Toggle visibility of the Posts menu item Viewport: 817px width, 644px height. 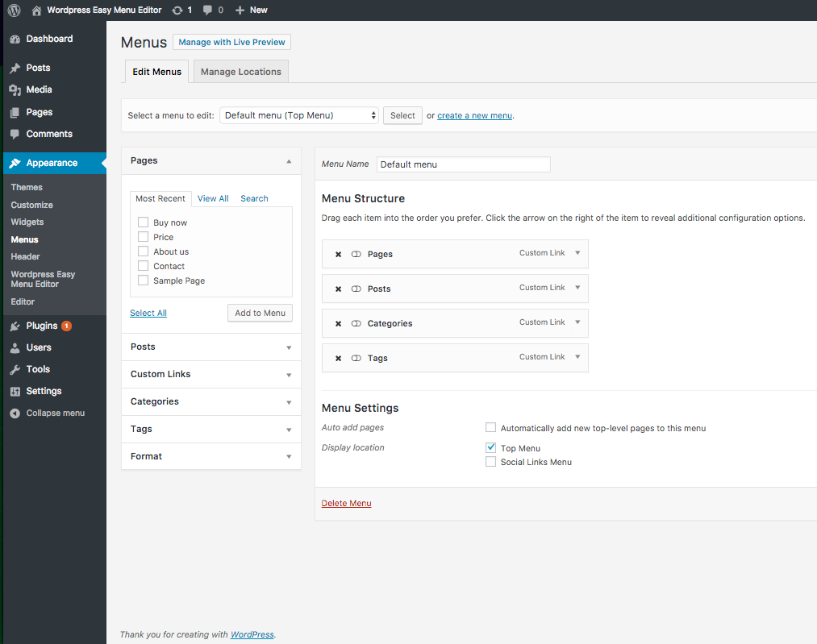(x=356, y=289)
